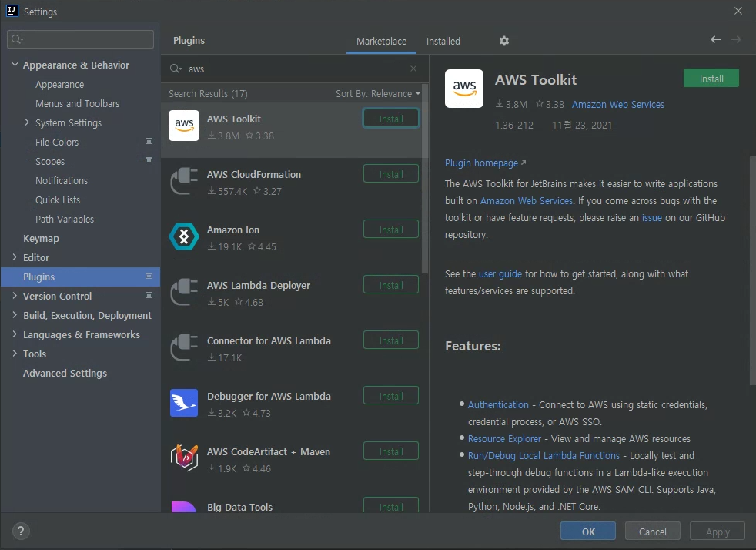Select Keymap in settings tree
This screenshot has height=550, width=756.
click(41, 238)
